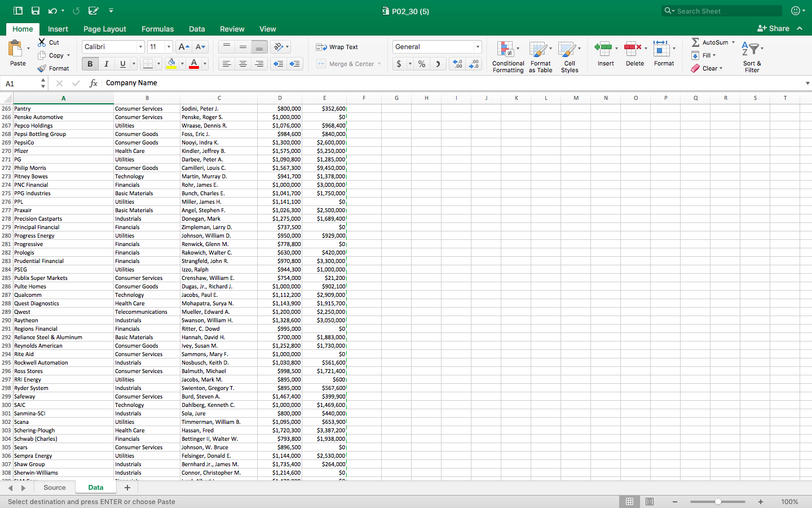This screenshot has height=508, width=812.
Task: Open the Review tab
Action: [x=232, y=29]
